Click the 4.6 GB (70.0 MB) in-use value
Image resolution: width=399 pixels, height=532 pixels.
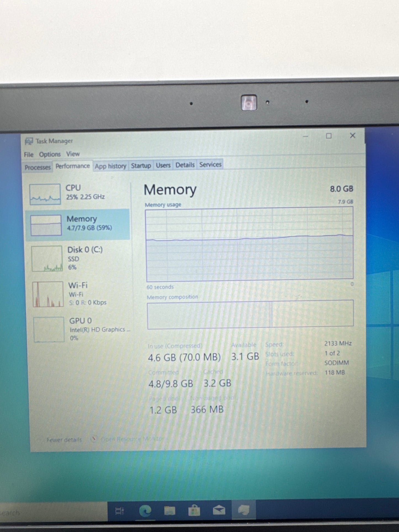point(184,358)
